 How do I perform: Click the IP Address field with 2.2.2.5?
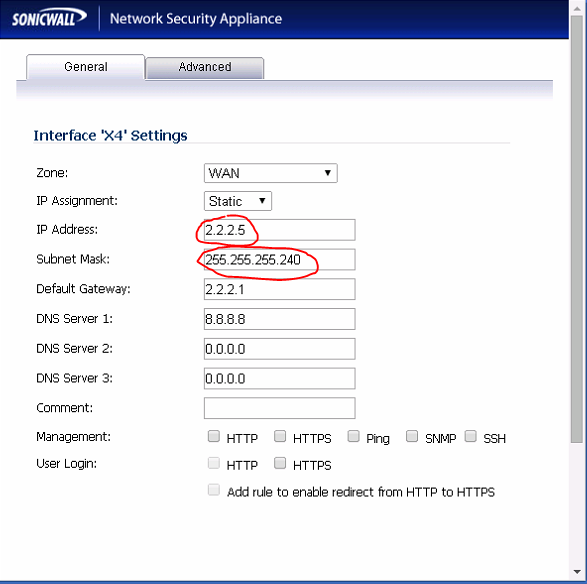[280, 230]
